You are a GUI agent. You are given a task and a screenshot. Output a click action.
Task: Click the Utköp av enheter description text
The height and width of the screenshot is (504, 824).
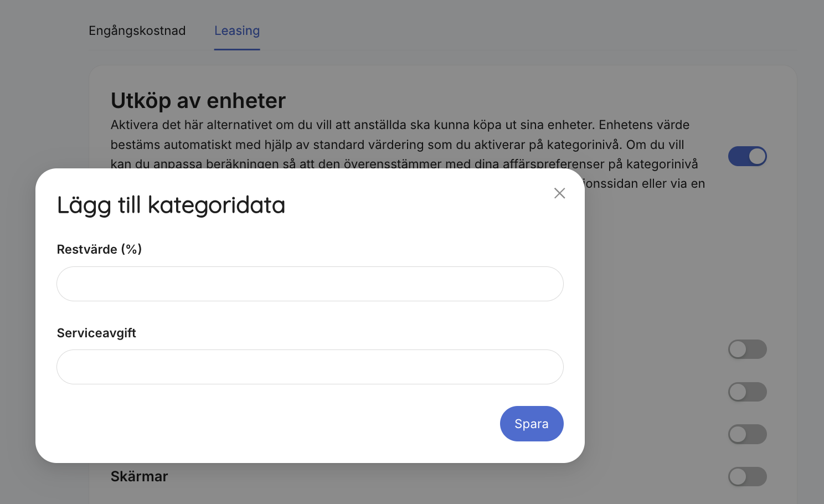408,144
